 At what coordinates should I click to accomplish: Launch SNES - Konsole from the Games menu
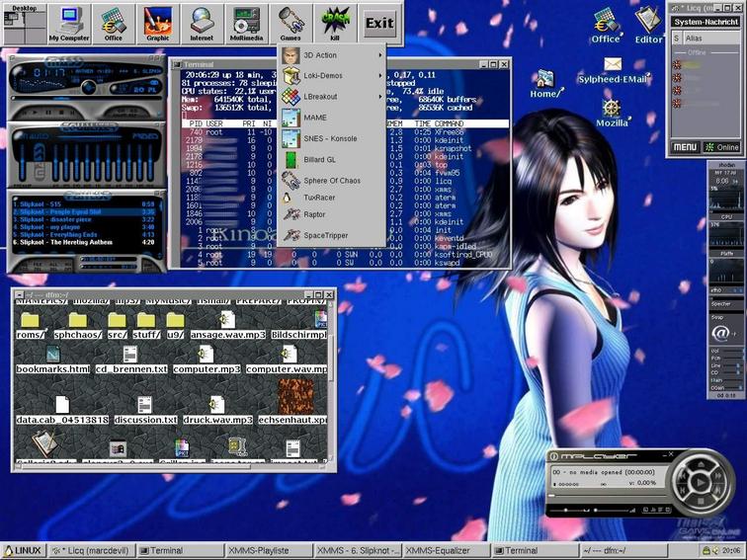(x=332, y=138)
